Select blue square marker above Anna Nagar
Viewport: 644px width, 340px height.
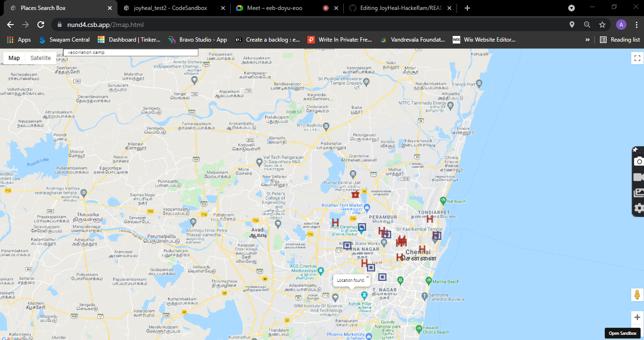tap(347, 245)
